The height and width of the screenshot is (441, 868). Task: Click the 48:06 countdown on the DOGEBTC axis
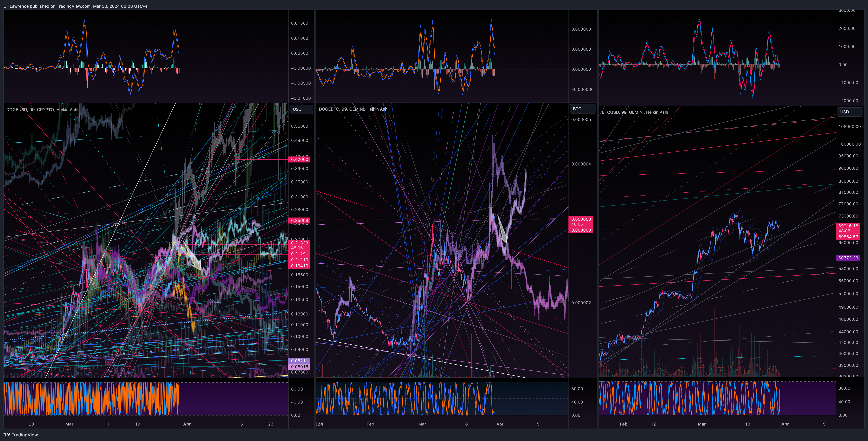(x=577, y=224)
